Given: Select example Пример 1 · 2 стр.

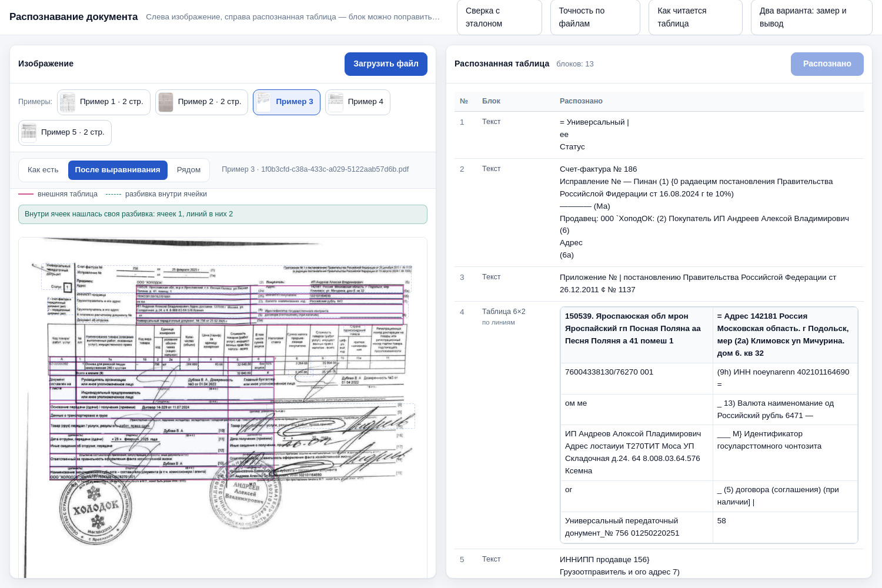Looking at the screenshot, I should 103,102.
